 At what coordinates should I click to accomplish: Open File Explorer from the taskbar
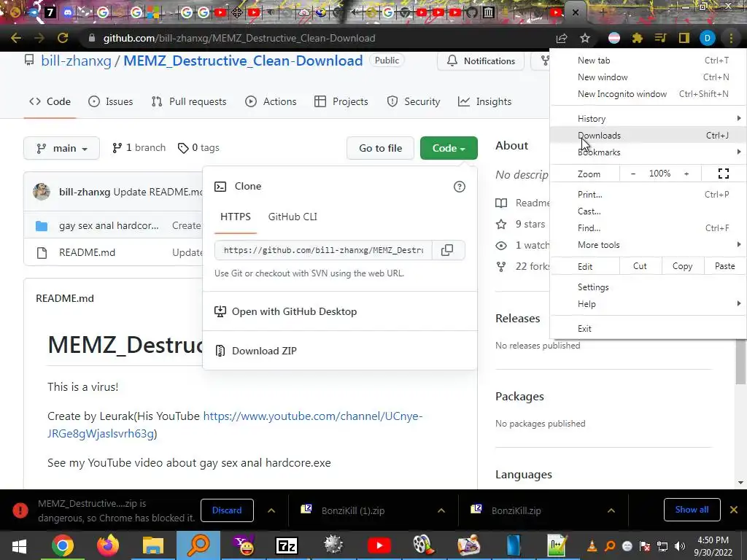tap(153, 545)
